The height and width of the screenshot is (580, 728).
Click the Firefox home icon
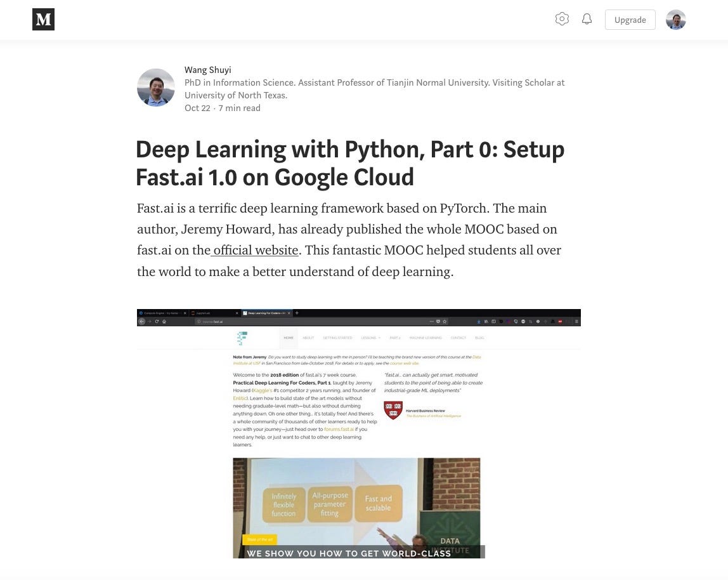164,321
